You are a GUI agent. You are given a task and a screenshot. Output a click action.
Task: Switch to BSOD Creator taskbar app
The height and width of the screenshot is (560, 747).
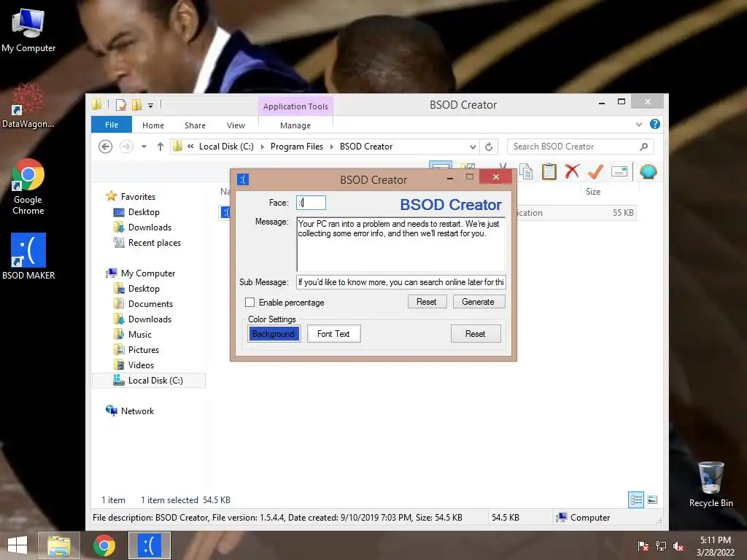pyautogui.click(x=150, y=545)
